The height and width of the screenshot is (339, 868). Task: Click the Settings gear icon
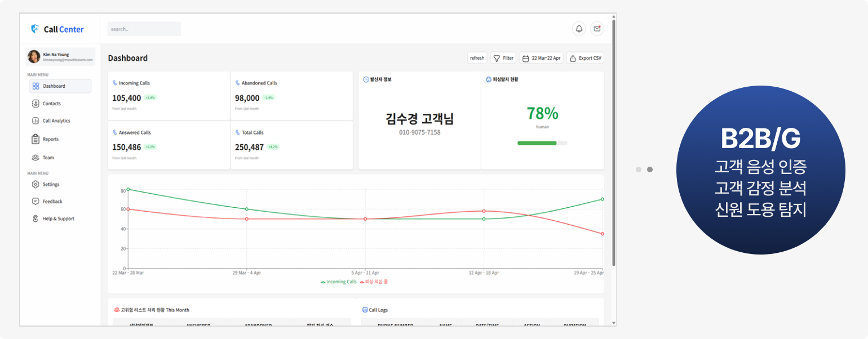coord(36,185)
